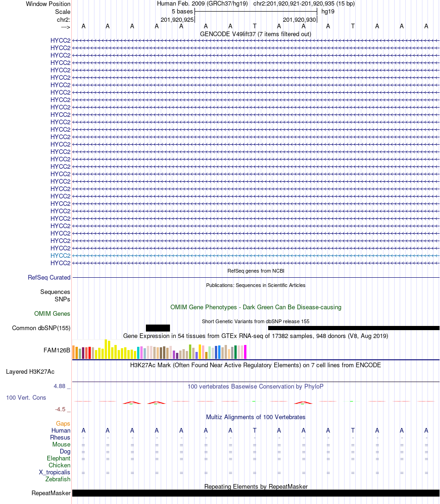
Task: Click the Dog alignment row label
Action: coord(65,452)
